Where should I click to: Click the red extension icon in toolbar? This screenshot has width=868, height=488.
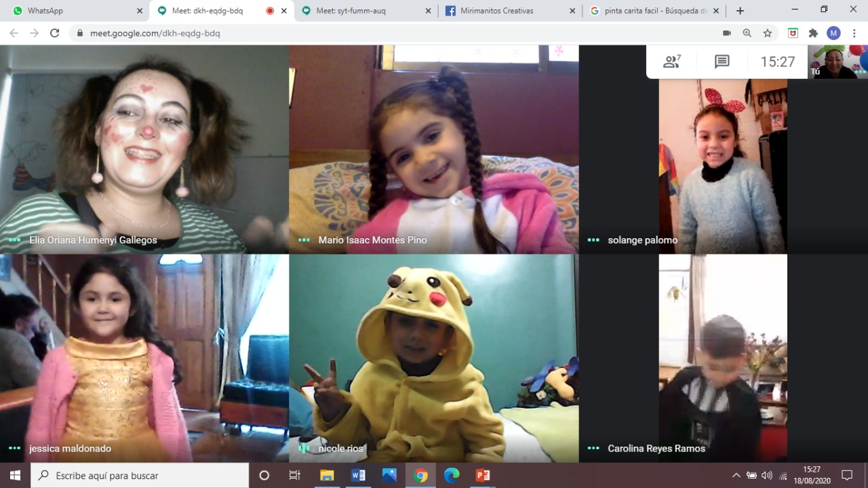click(x=793, y=33)
